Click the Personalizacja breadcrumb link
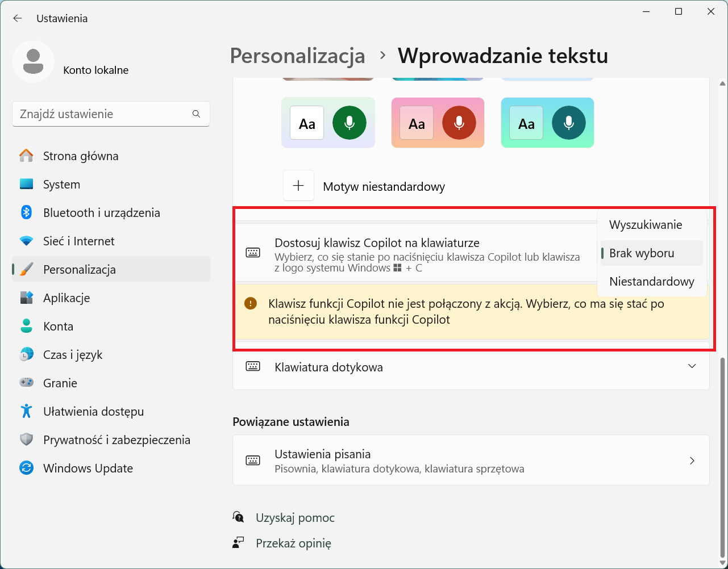Viewport: 728px width, 569px height. pos(297,56)
